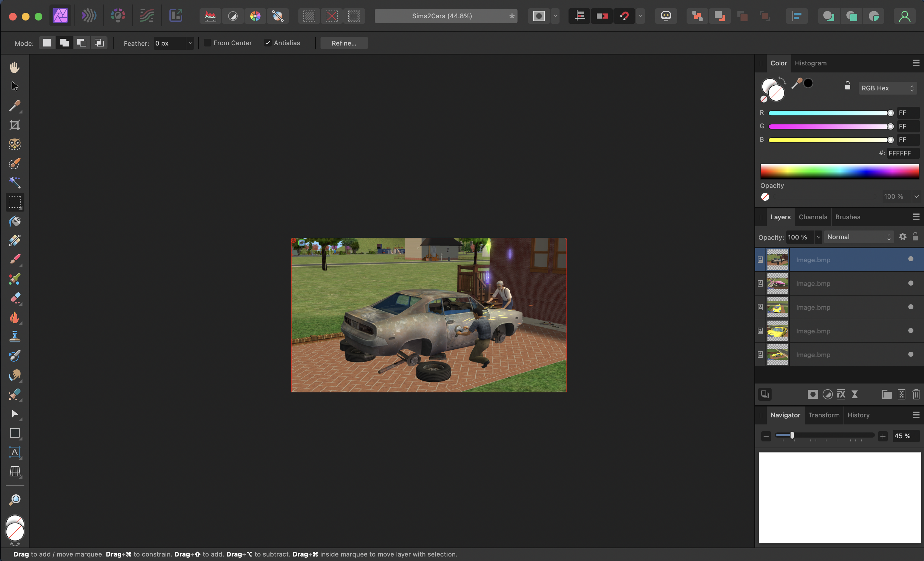Open the account profile icon
This screenshot has height=561, width=924.
click(904, 16)
